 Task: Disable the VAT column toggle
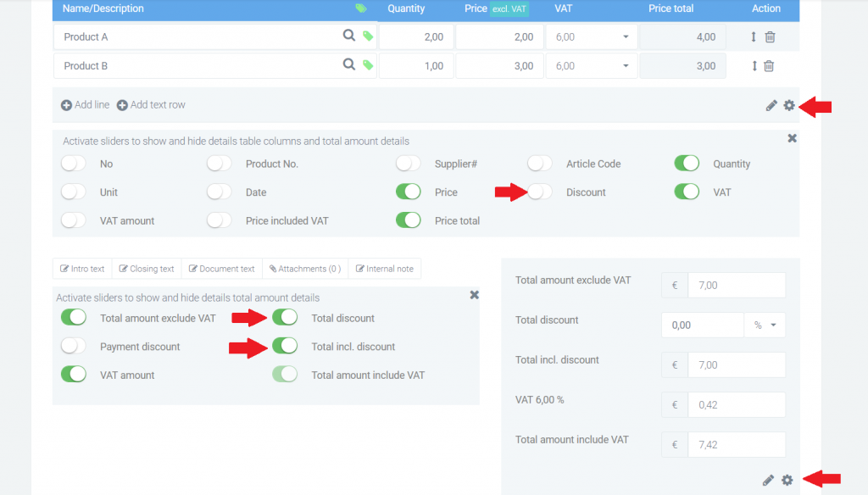[687, 192]
